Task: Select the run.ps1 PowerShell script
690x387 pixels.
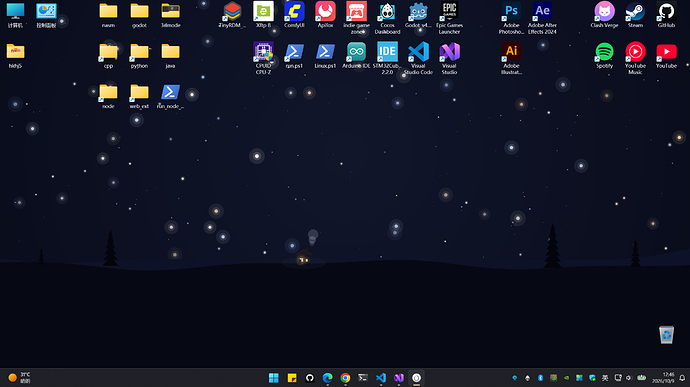Action: point(294,55)
